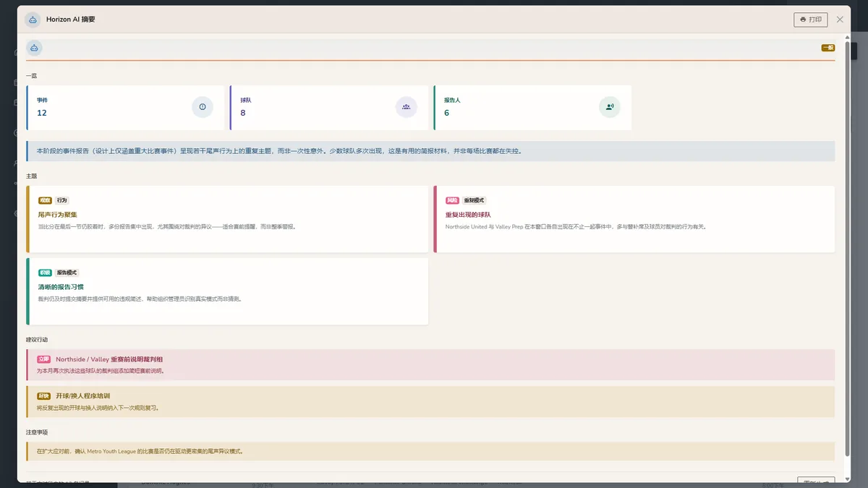Screen dimensions: 868x488
Task: Click the 开球/换人程序培训 action title
Action: pyautogui.click(x=82, y=395)
